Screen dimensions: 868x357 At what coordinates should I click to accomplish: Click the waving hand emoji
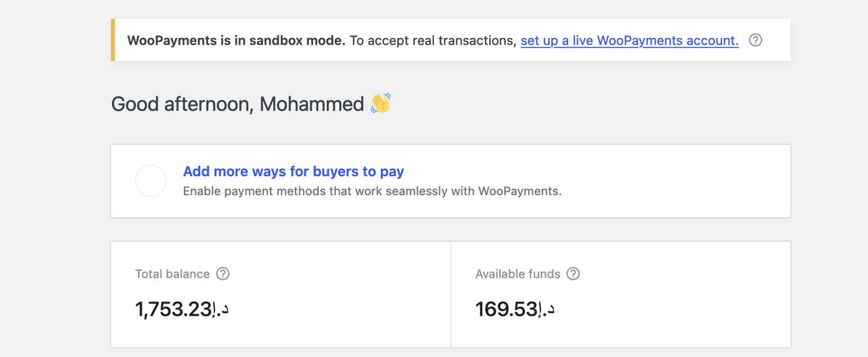380,104
